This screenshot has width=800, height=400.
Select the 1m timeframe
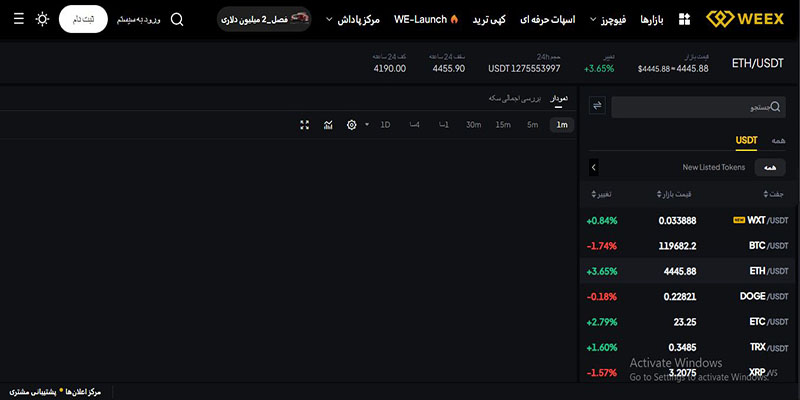562,125
